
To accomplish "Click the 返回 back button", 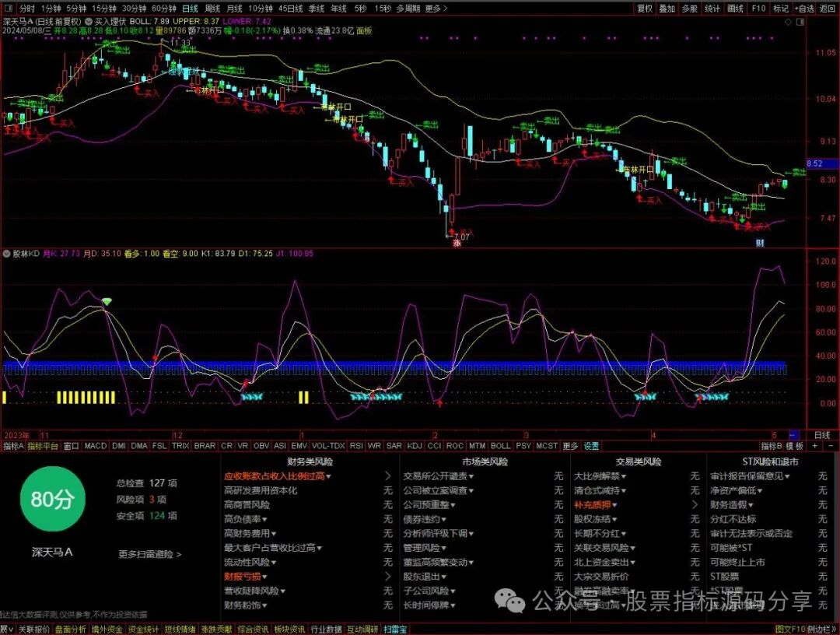I will 828,9.
